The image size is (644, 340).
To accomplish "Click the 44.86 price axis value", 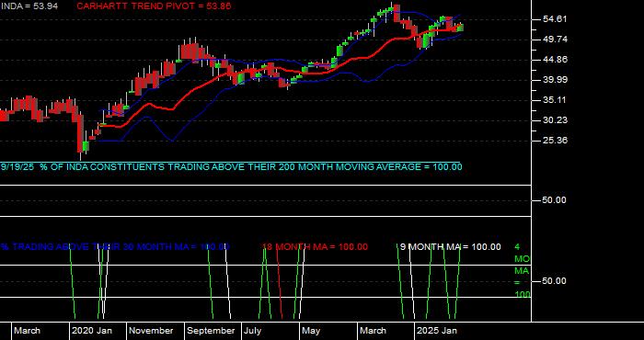I will (556, 60).
